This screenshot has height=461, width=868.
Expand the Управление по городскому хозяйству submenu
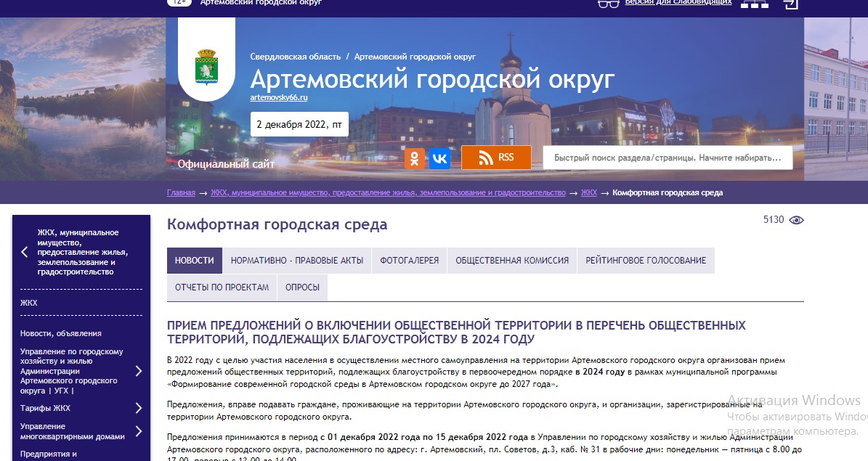point(139,372)
